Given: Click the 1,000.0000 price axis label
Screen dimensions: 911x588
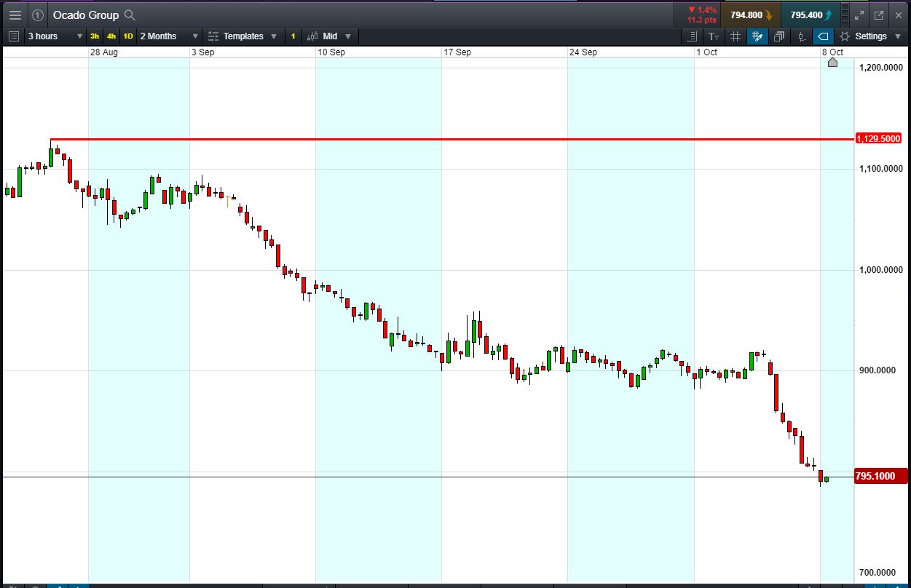Looking at the screenshot, I should click(881, 270).
